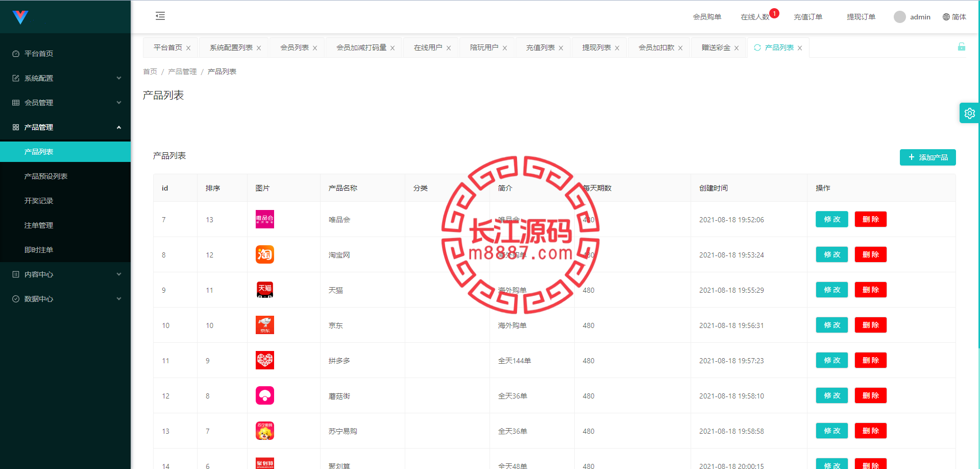Click the V logo in sidebar header
The image size is (980, 469).
pos(20,17)
